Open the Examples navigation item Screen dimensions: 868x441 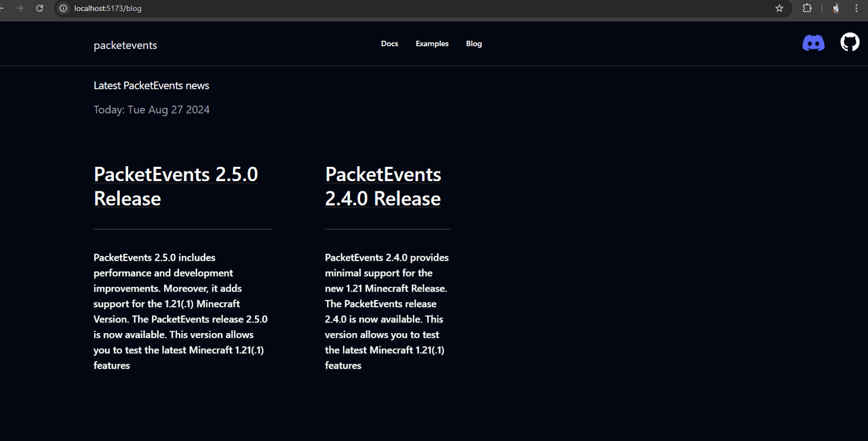(432, 43)
